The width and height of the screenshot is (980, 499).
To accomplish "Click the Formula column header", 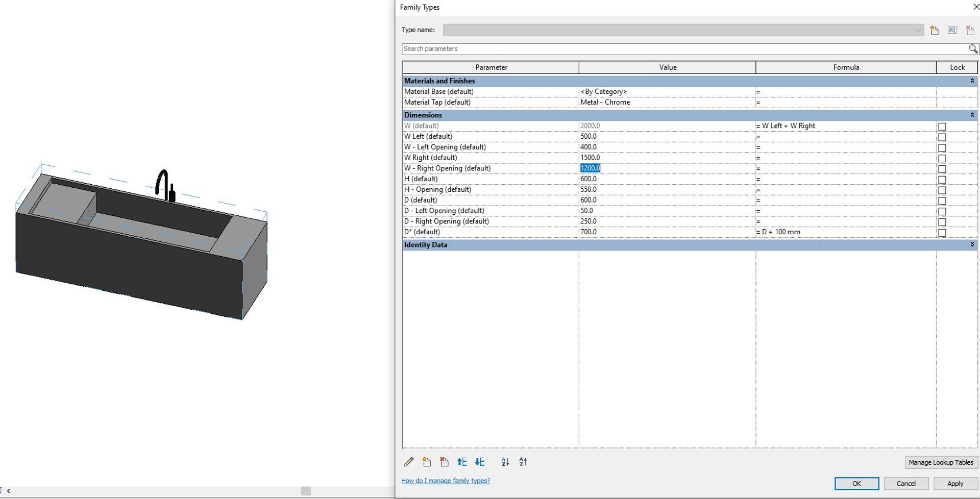I will point(846,67).
